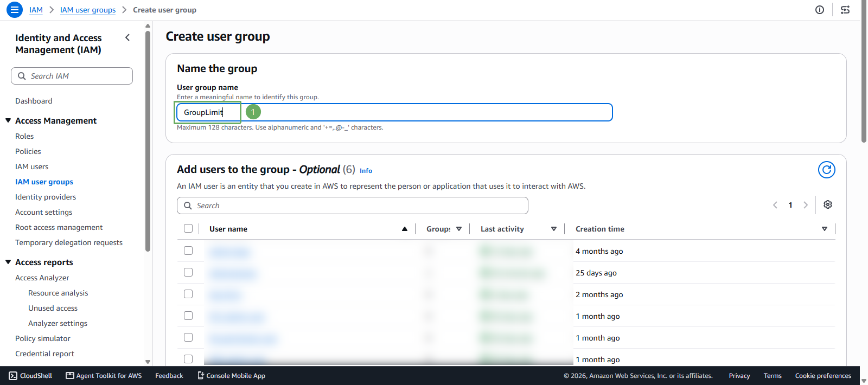Open Analyzer settings in sidebar
The width and height of the screenshot is (868, 385).
[58, 323]
